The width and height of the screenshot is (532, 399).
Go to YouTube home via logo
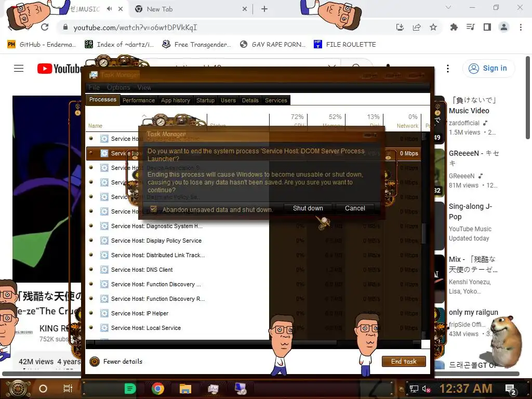(59, 69)
